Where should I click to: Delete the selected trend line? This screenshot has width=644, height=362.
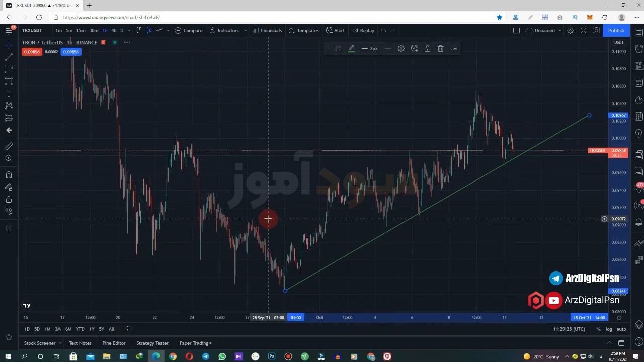point(440,49)
